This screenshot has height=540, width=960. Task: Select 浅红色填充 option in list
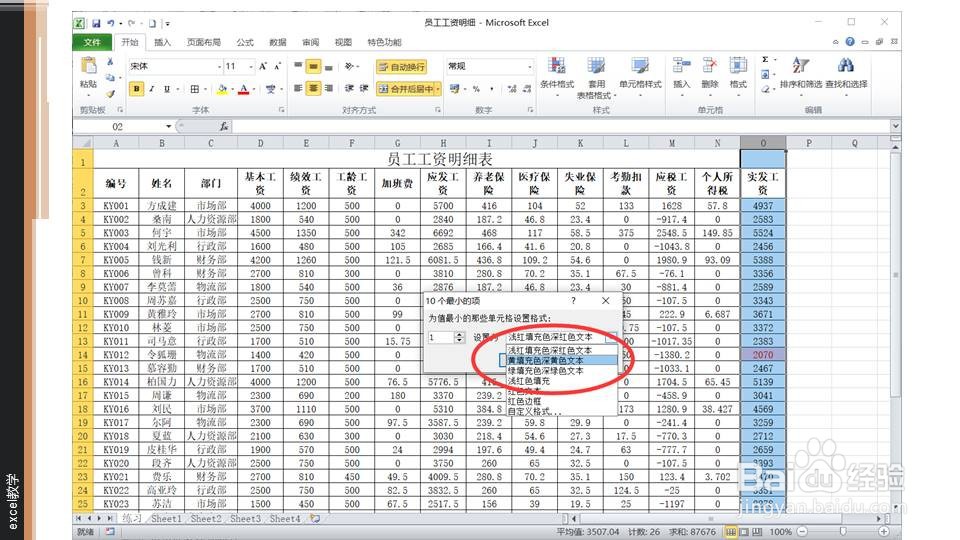click(x=561, y=381)
